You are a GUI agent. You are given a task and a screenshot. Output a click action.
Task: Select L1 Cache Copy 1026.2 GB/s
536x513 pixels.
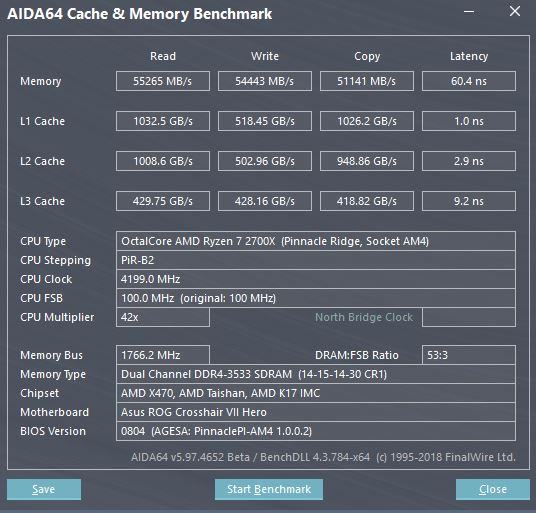[367, 121]
